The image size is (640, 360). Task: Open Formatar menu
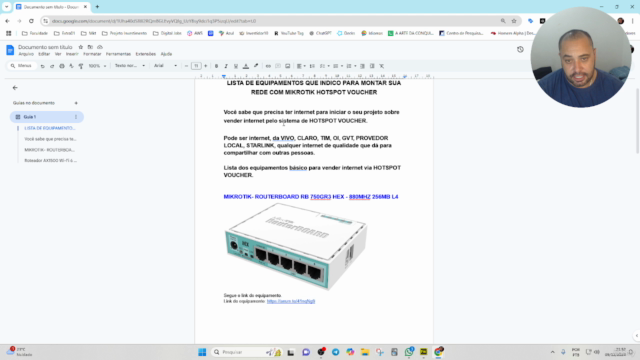coord(92,54)
